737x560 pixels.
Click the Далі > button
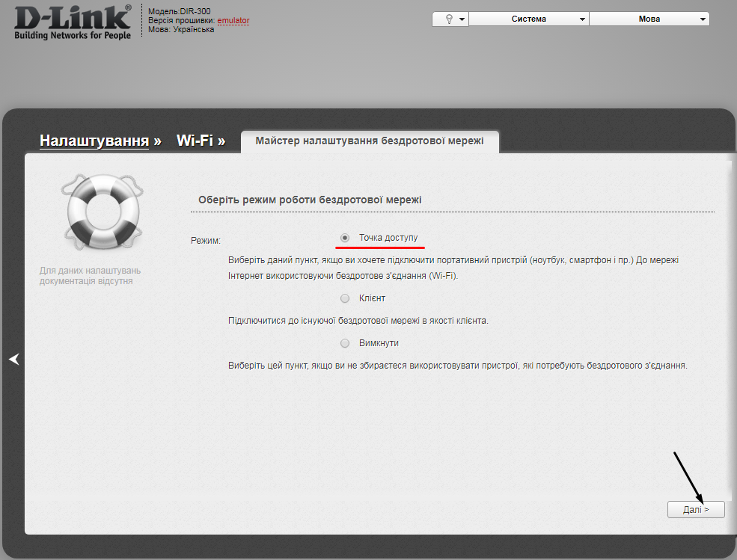[x=696, y=510]
